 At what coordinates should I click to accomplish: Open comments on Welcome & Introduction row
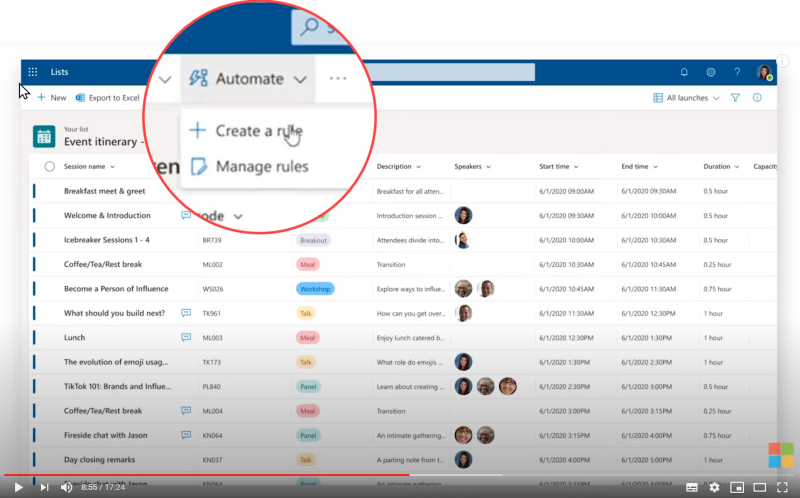(186, 215)
